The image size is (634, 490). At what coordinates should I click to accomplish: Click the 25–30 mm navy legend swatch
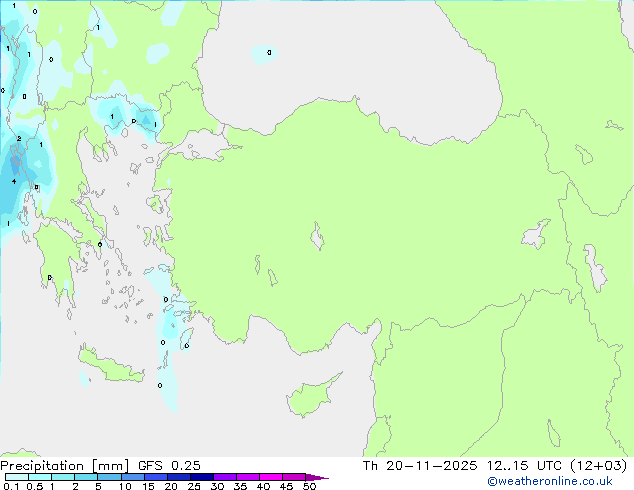[x=202, y=477]
